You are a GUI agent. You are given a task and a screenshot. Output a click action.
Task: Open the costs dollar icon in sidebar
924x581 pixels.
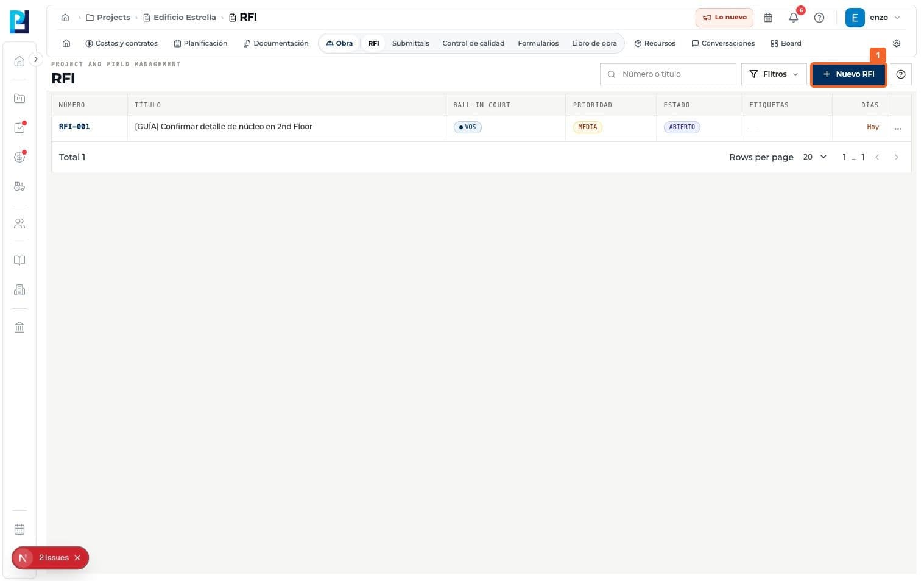(x=19, y=157)
